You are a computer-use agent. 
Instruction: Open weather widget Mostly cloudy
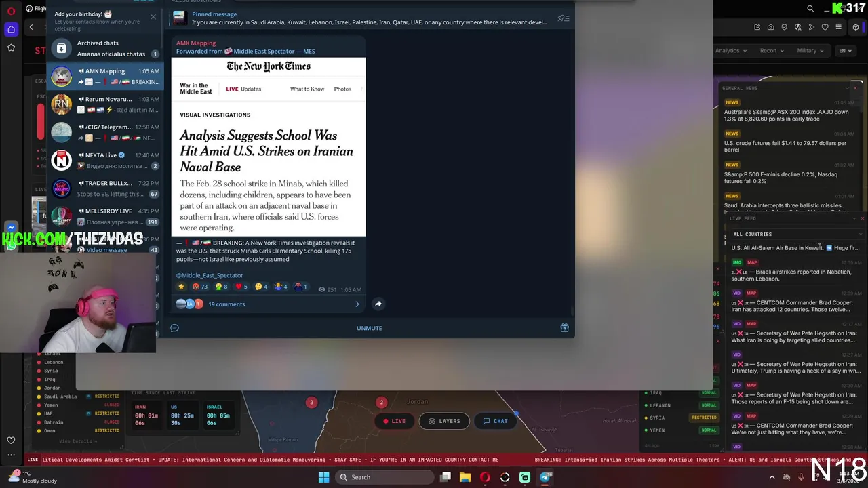pos(31,477)
